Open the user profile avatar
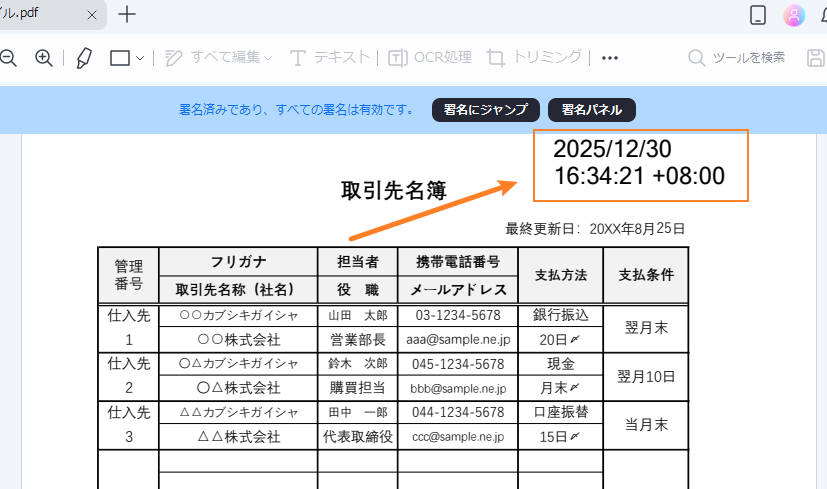The width and height of the screenshot is (827, 489). click(794, 15)
